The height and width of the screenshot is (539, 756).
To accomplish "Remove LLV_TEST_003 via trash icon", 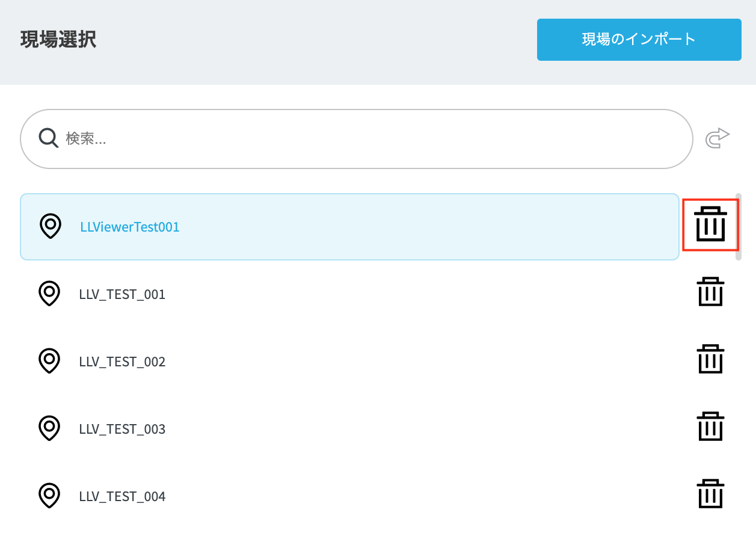I will click(710, 427).
